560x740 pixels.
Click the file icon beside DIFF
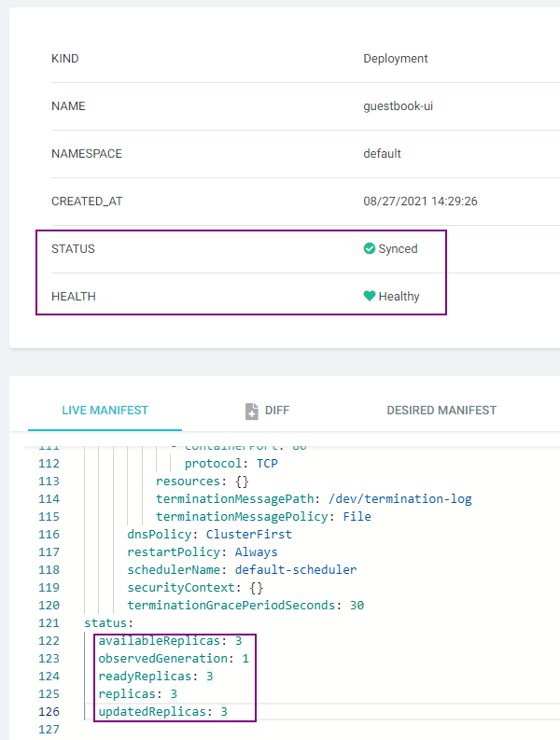pyautogui.click(x=251, y=411)
